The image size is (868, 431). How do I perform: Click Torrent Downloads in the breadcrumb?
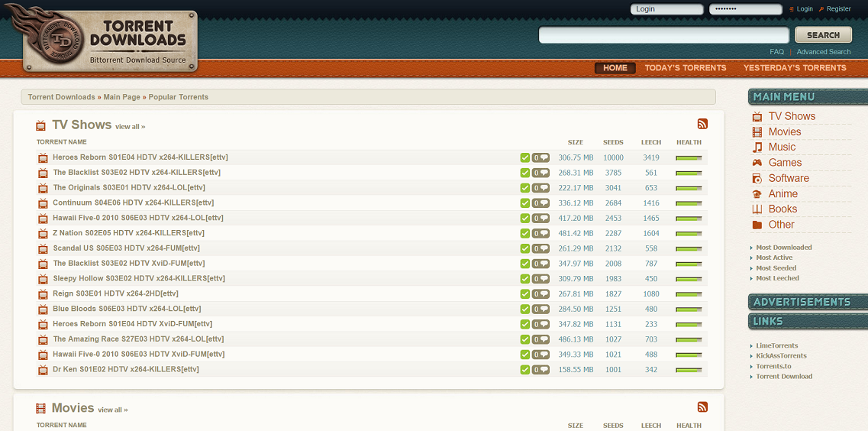pos(61,97)
